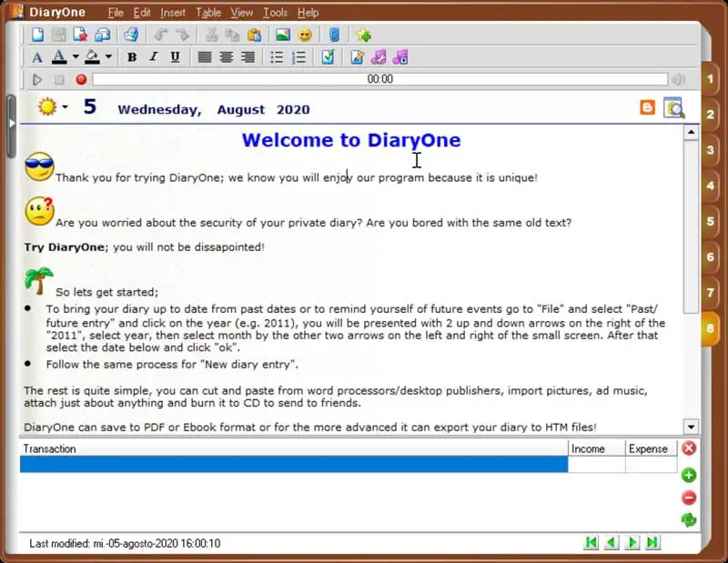Viewport: 728px width, 563px height.
Task: Click the green recycle arrows icon
Action: point(689,520)
